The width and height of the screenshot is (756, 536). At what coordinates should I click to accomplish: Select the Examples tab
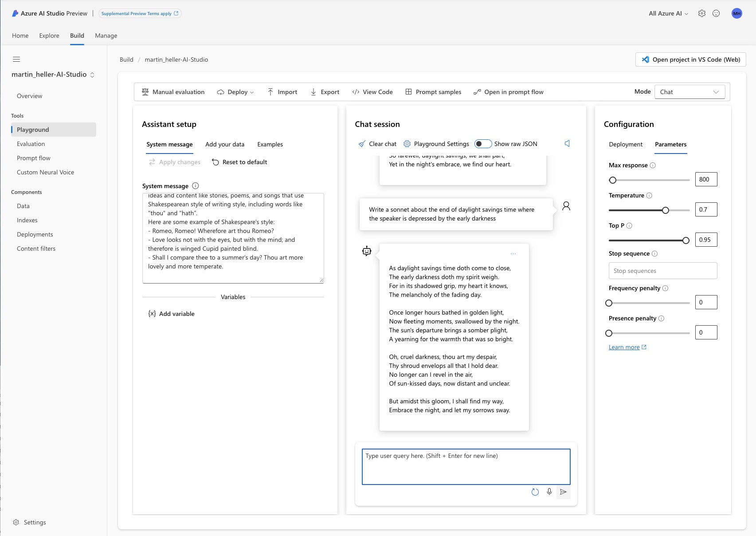tap(270, 144)
